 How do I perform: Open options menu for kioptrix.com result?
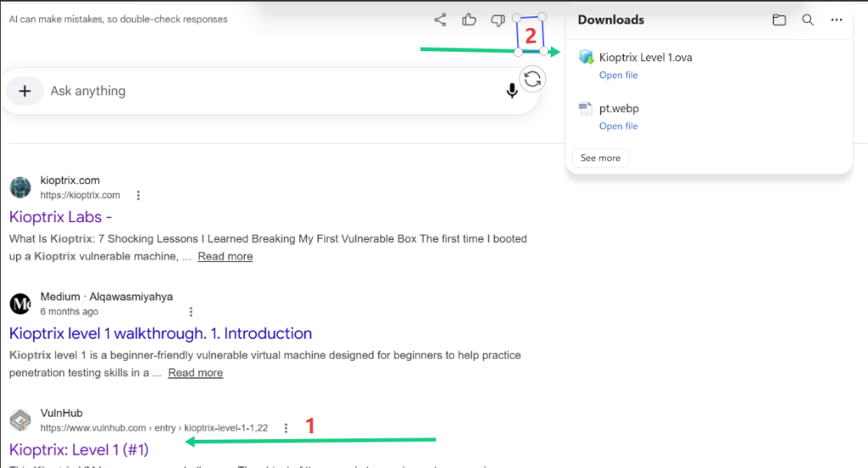pyautogui.click(x=138, y=196)
